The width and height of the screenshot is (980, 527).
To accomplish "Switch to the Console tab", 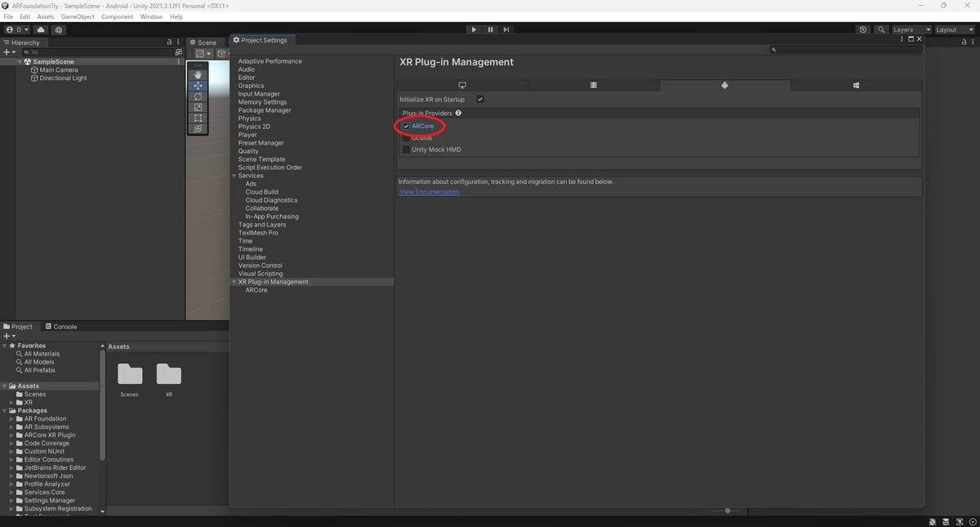I will click(60, 326).
